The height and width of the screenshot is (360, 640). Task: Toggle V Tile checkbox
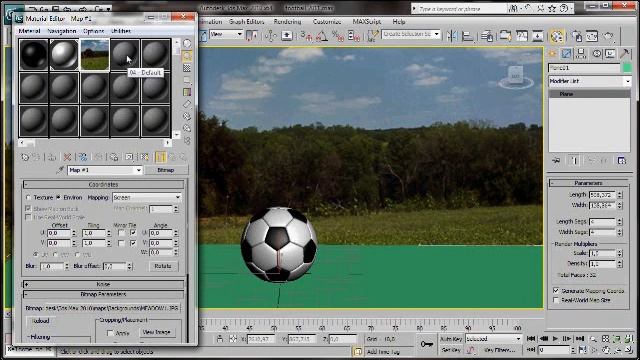click(133, 243)
